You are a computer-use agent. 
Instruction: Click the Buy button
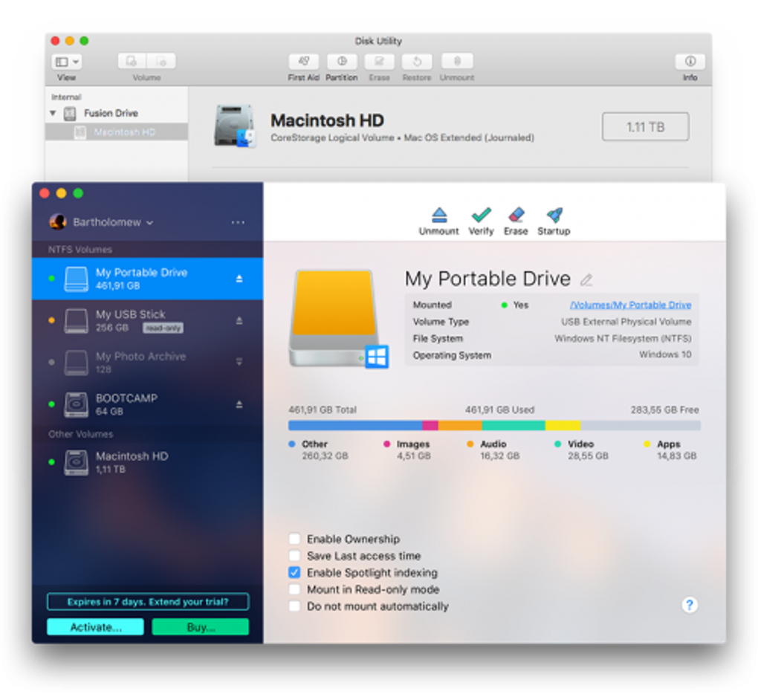pos(200,627)
